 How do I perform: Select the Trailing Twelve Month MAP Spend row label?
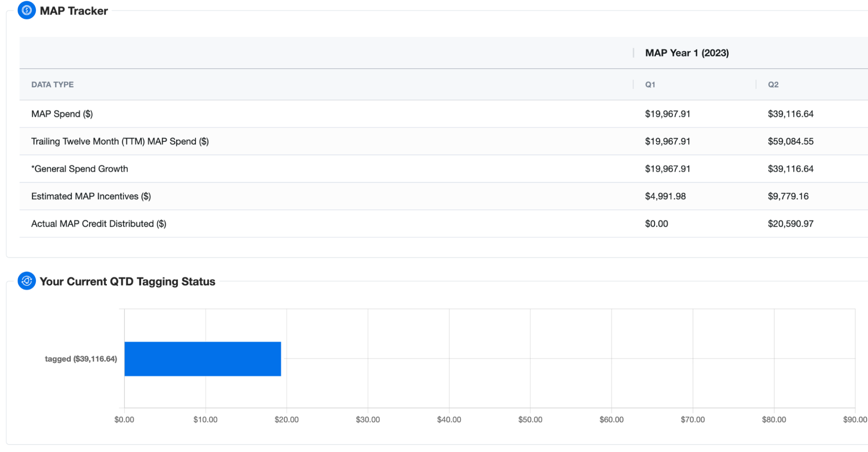coord(120,141)
